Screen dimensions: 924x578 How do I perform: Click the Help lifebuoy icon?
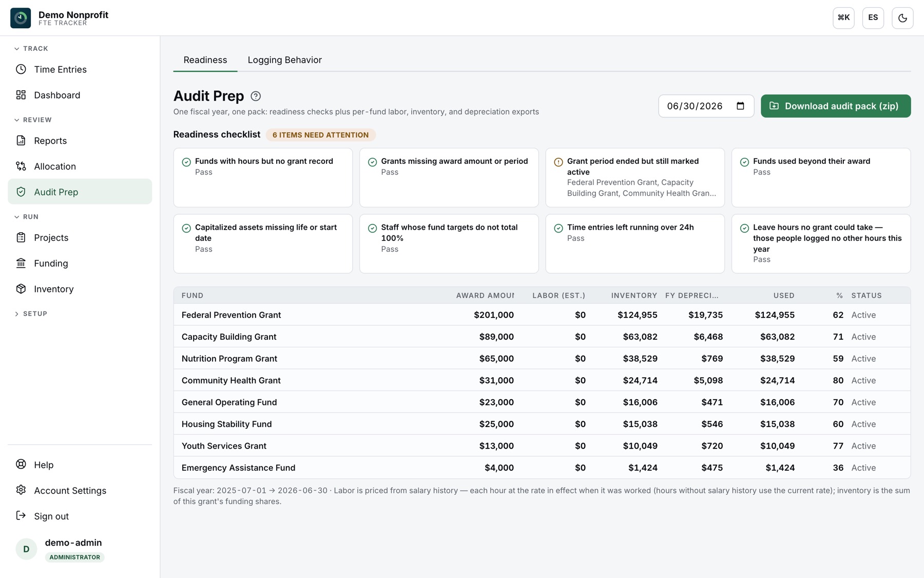[x=21, y=465]
